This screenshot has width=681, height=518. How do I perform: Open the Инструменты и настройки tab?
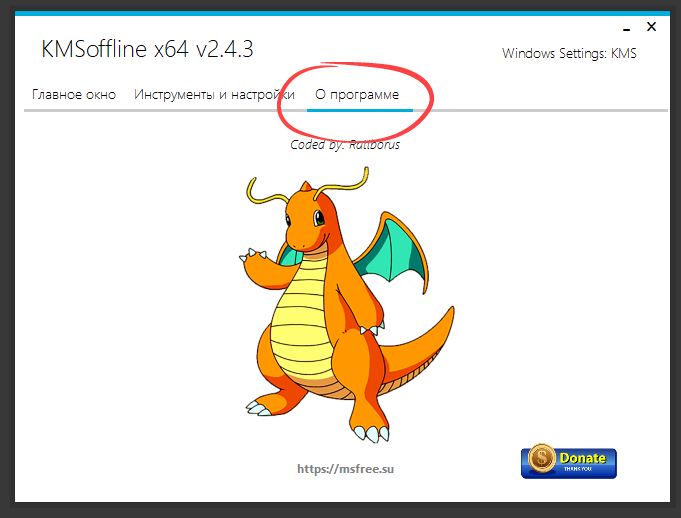click(x=214, y=95)
